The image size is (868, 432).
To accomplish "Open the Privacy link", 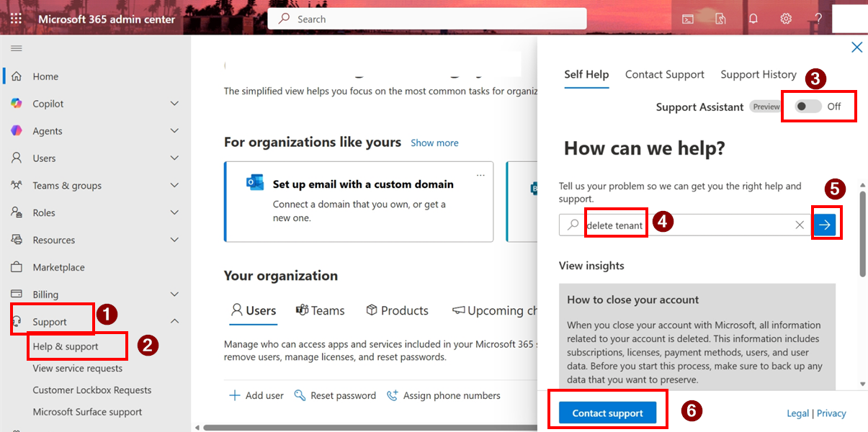I will [831, 413].
